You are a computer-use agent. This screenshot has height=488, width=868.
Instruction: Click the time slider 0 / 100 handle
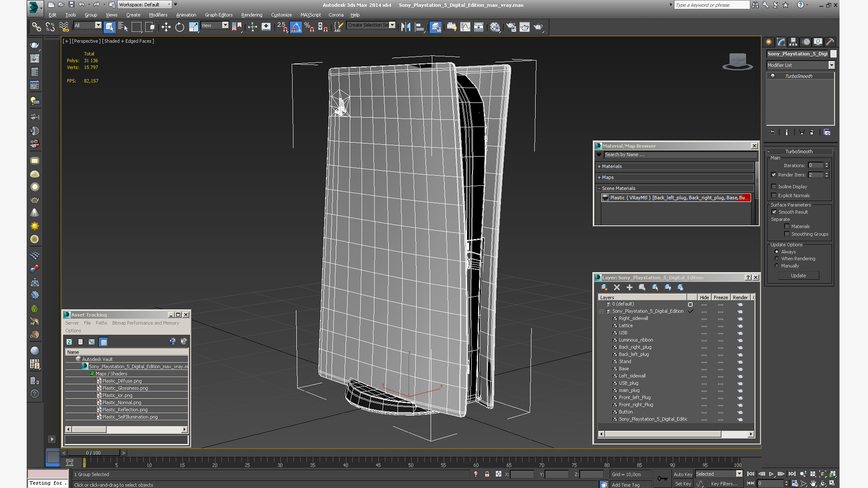click(x=94, y=453)
